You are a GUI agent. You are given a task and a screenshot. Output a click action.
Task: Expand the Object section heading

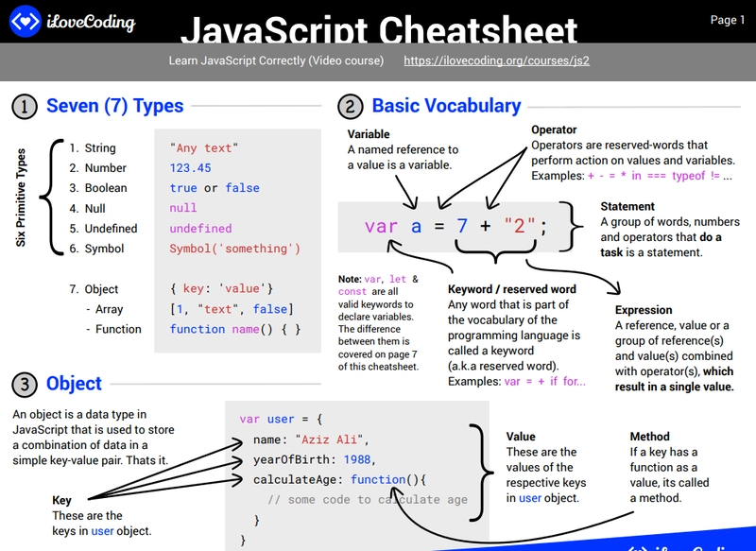point(74,383)
